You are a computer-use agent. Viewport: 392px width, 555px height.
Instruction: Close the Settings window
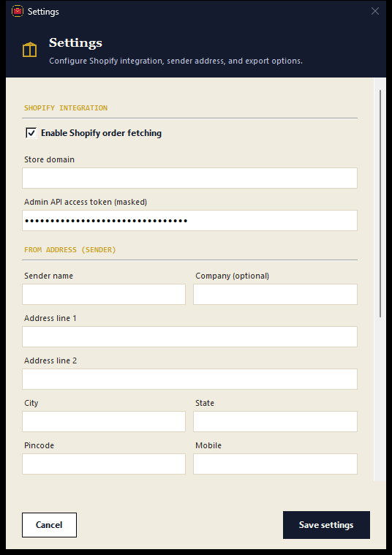[x=375, y=11]
